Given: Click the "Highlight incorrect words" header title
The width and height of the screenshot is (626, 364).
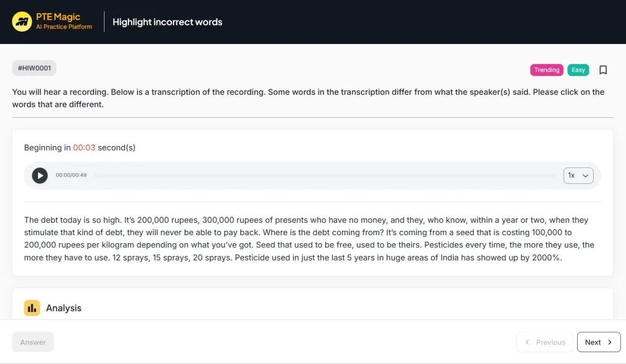Looking at the screenshot, I should [167, 22].
